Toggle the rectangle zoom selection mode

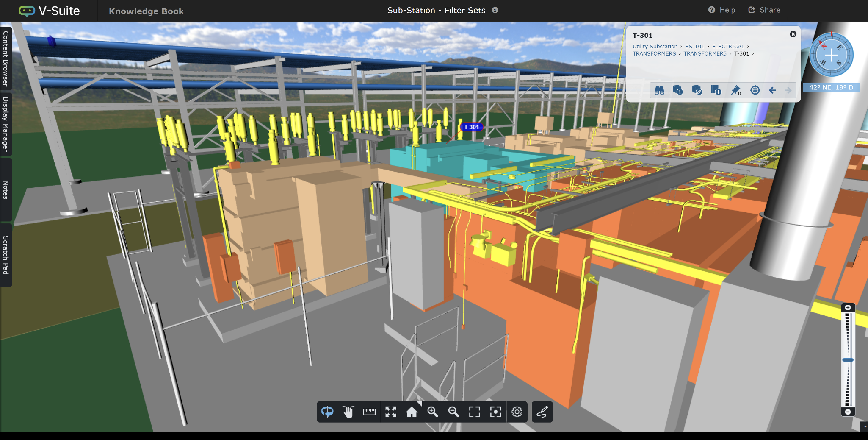coord(475,412)
